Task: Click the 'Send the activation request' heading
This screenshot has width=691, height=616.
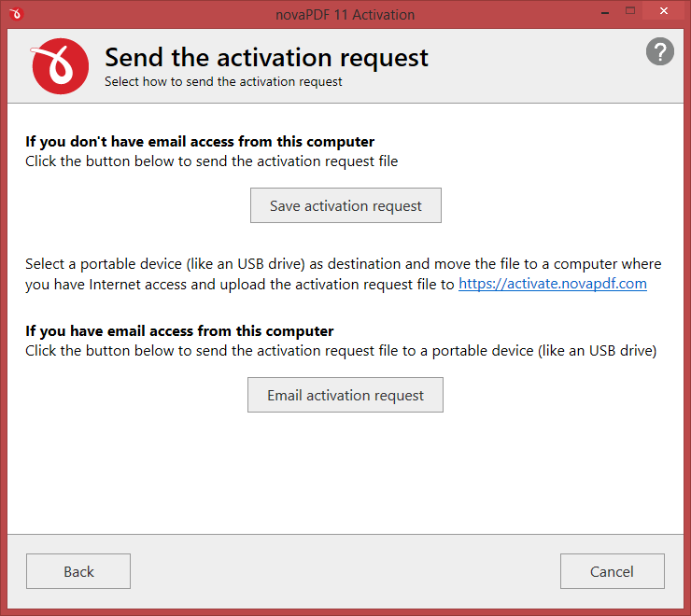Action: (266, 58)
